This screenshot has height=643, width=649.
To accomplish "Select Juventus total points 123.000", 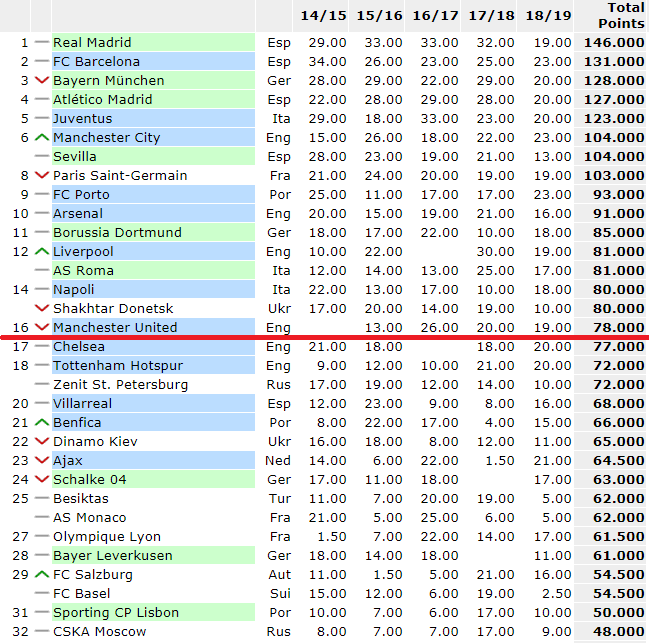I will [614, 118].
